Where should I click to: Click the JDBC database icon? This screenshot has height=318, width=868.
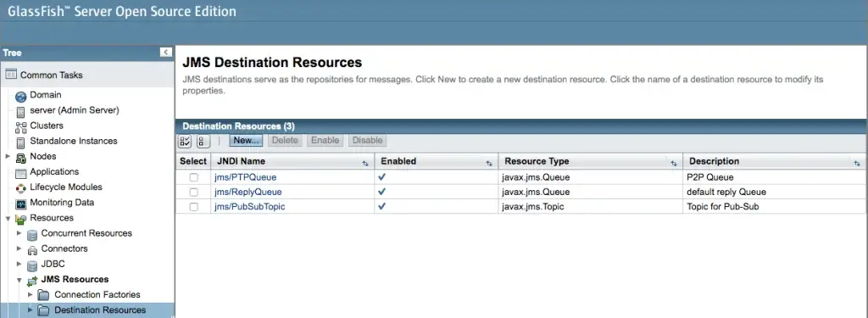(32, 265)
